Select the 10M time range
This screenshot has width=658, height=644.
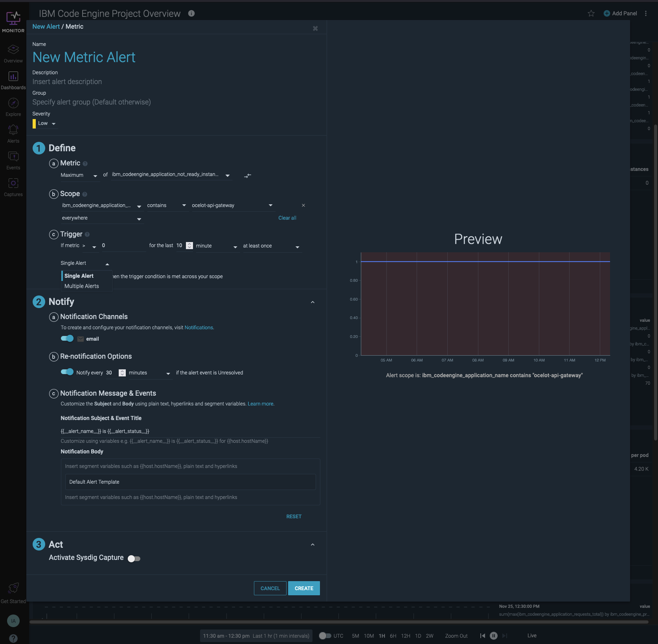369,636
